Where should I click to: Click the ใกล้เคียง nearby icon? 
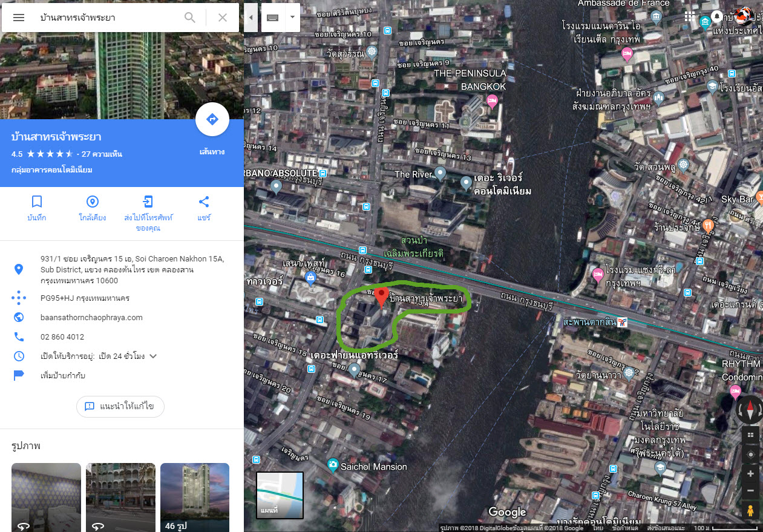coord(93,208)
